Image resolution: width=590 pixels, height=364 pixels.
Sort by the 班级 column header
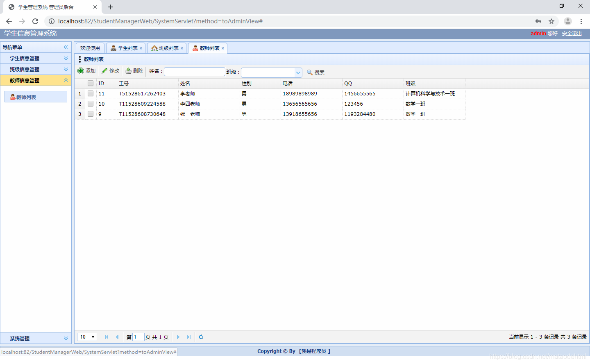coord(434,83)
